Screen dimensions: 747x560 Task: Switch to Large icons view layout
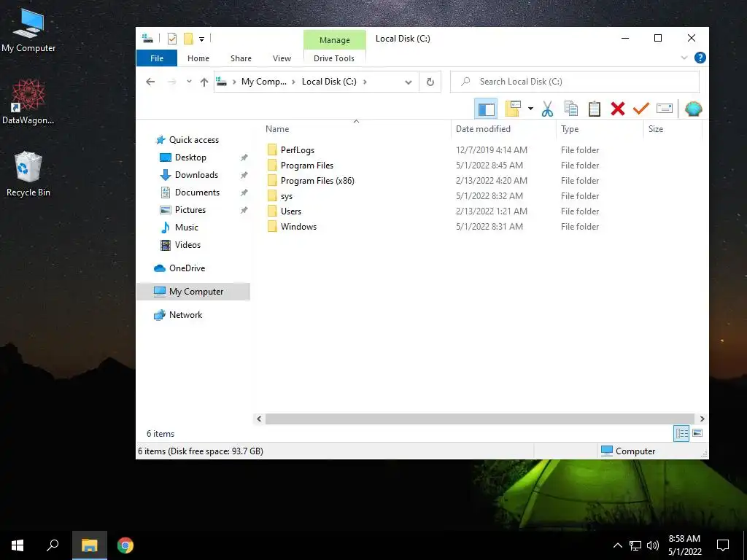click(697, 433)
